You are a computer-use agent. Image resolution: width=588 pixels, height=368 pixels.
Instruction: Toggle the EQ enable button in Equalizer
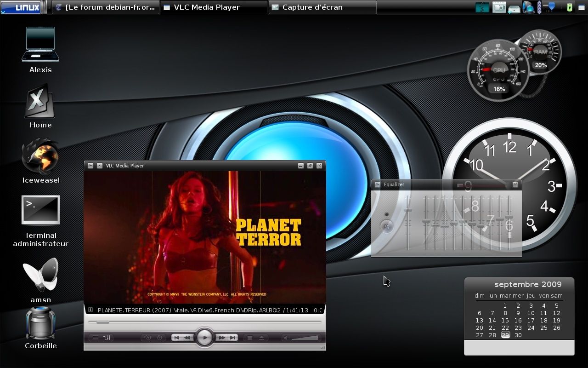click(x=387, y=226)
